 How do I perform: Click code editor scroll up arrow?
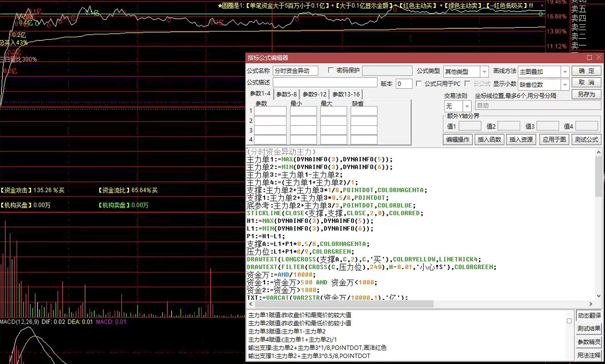pos(599,152)
